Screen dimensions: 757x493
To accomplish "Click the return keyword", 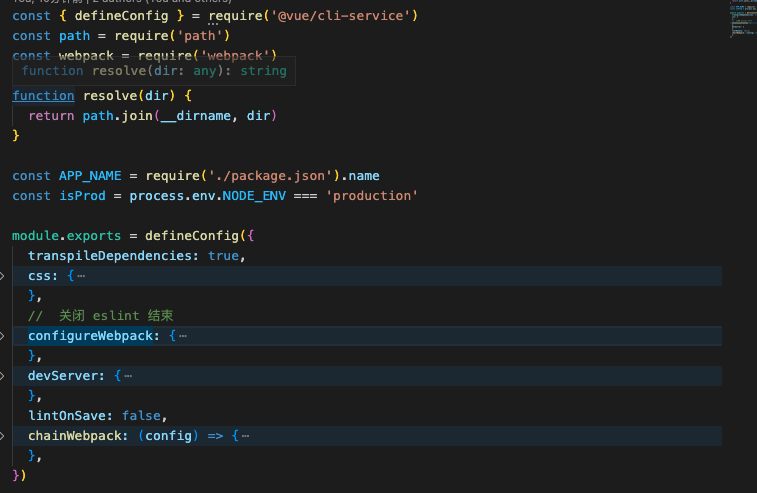I will [51, 116].
